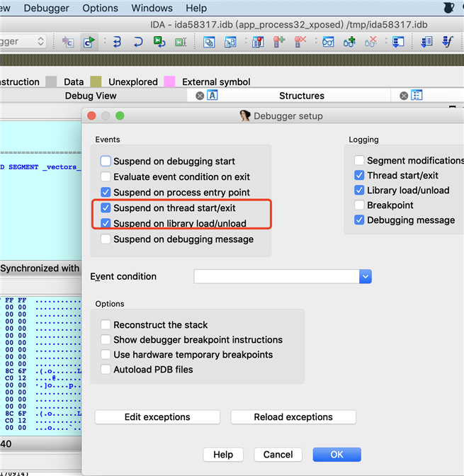Screen dimensions: 464x476
Task: Click the highlighted C with green arrow icon
Action: coord(89,42)
